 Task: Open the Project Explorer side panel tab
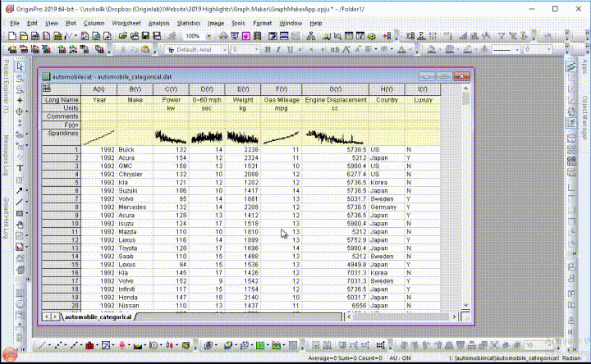(x=7, y=86)
